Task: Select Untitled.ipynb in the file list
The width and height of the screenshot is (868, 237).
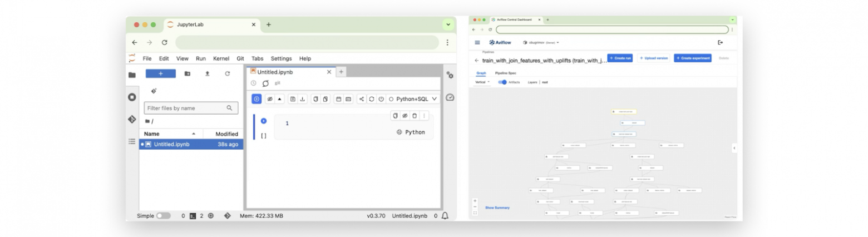Action: tap(171, 144)
